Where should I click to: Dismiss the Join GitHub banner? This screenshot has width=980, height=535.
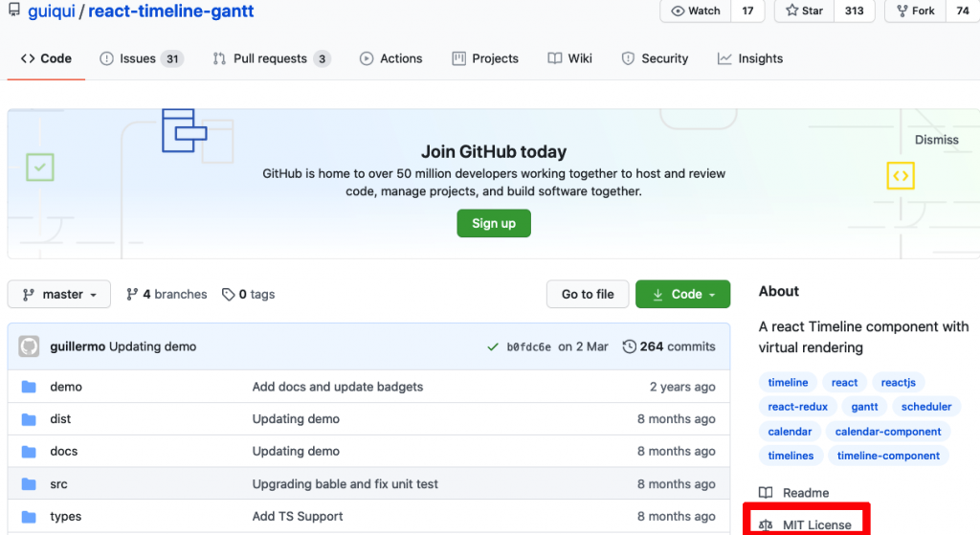click(x=936, y=140)
